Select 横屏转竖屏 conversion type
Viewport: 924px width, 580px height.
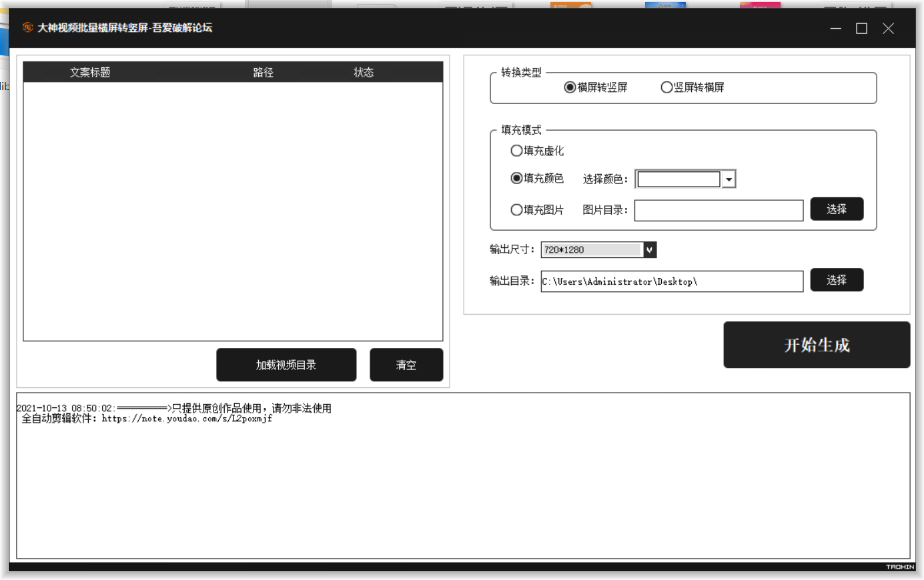point(596,87)
